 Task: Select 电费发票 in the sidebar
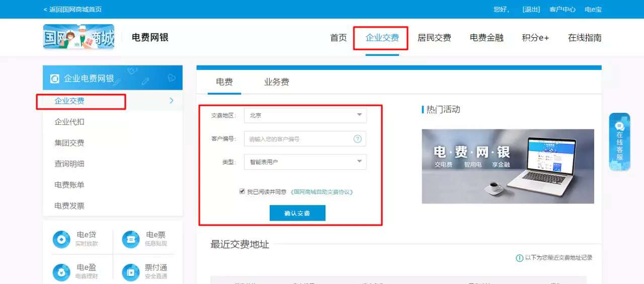69,206
